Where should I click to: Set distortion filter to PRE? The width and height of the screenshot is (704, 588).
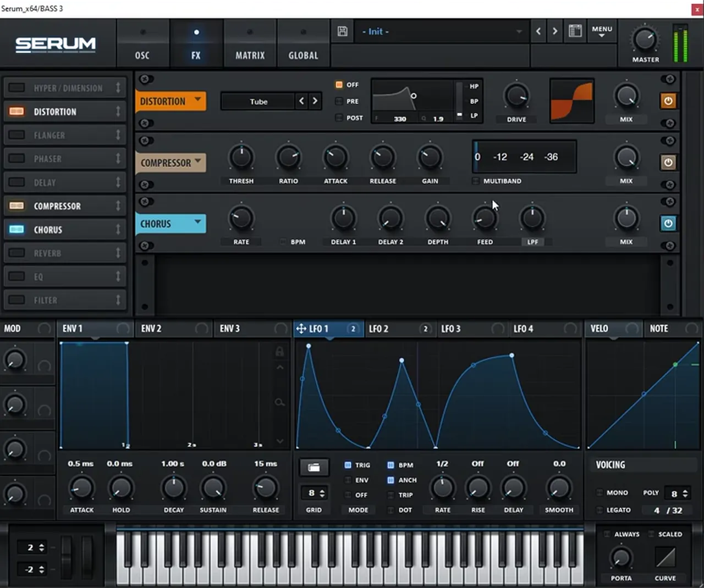click(x=339, y=101)
